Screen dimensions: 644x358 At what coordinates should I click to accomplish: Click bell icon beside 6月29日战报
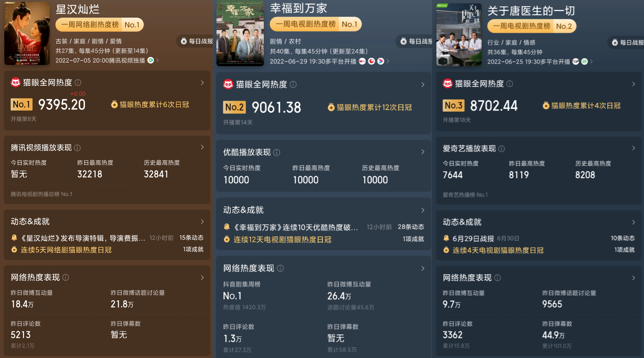[446, 238]
